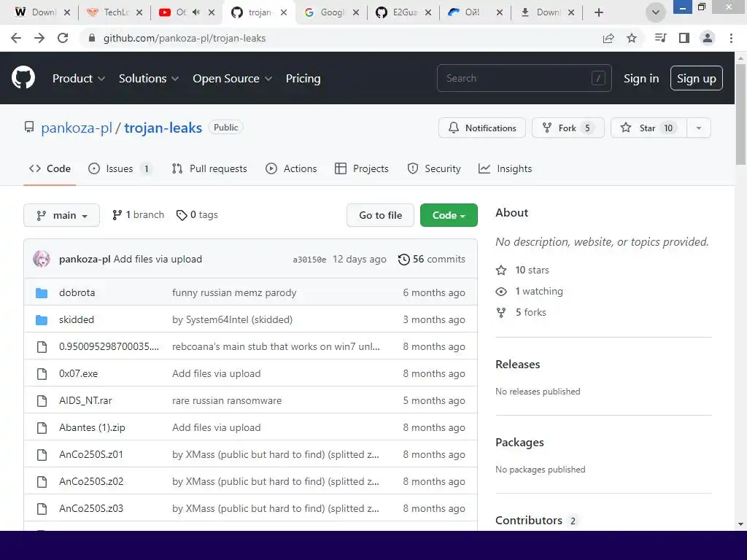Open the Actions tab
Screen dimensions: 747x560
[x=291, y=168]
